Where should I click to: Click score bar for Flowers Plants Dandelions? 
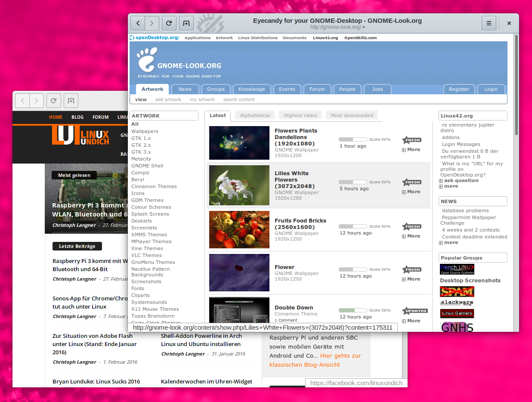click(353, 139)
